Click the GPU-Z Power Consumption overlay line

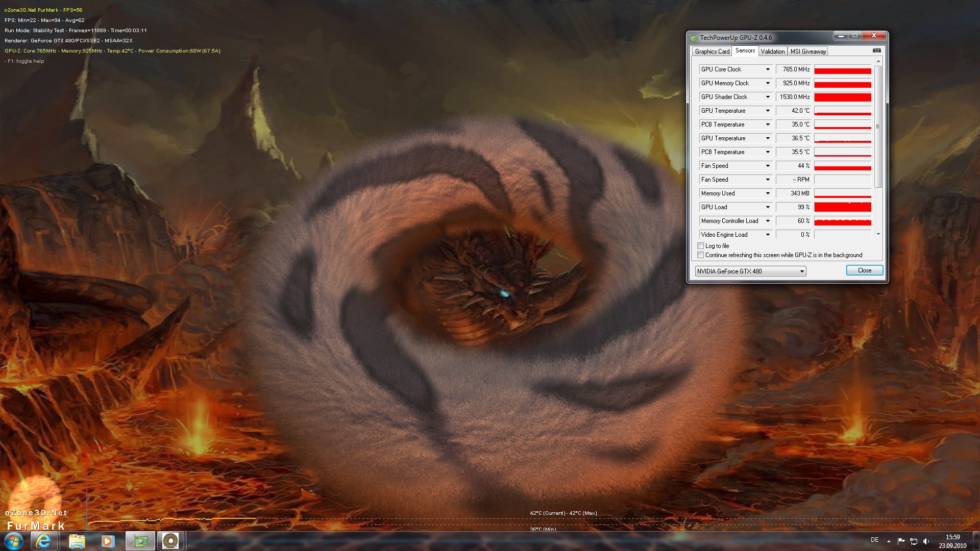(112, 51)
